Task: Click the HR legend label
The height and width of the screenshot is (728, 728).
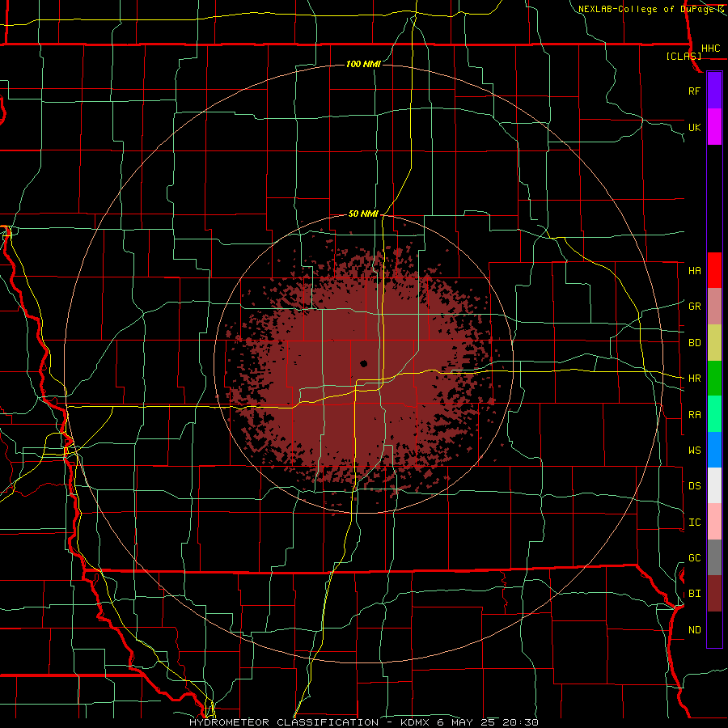Action: (x=694, y=379)
